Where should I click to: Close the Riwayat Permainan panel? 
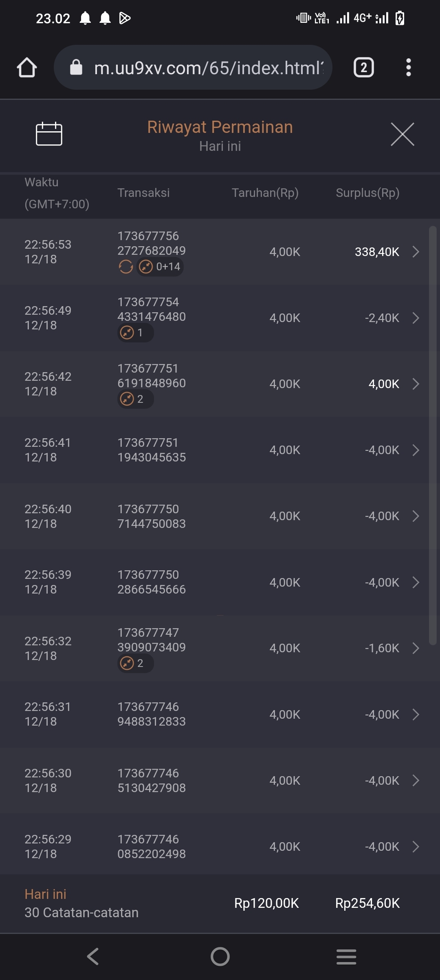(x=402, y=134)
